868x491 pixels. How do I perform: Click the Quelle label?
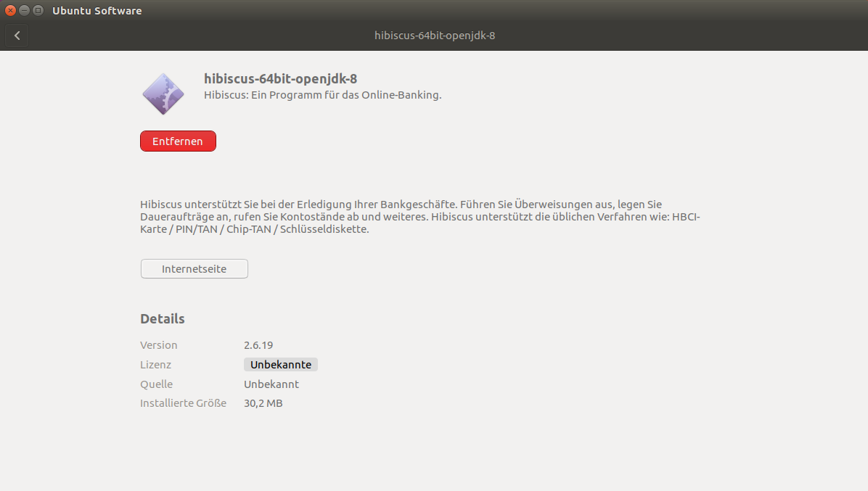point(156,384)
